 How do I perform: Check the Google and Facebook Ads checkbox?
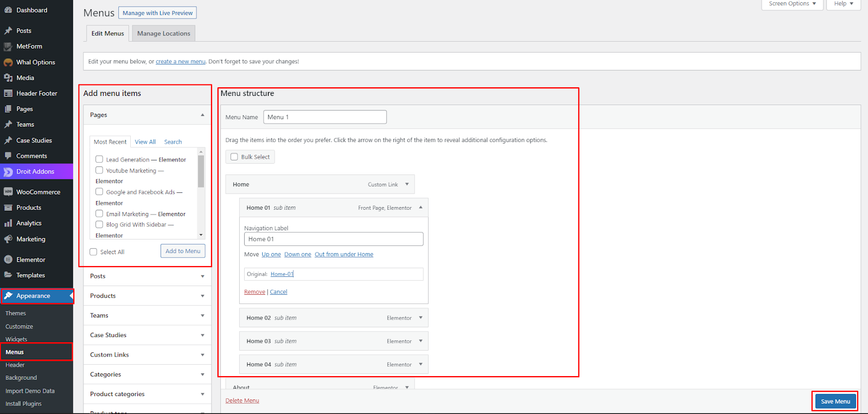coord(99,192)
